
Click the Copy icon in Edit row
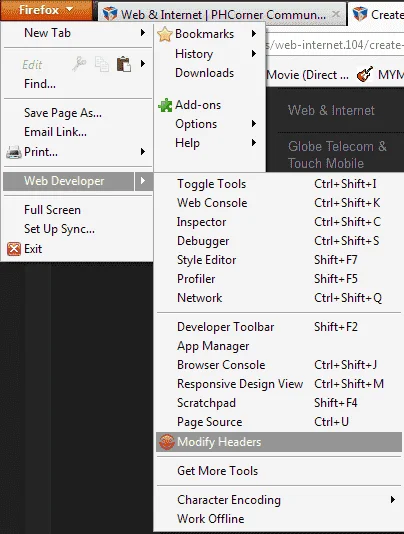pos(102,64)
